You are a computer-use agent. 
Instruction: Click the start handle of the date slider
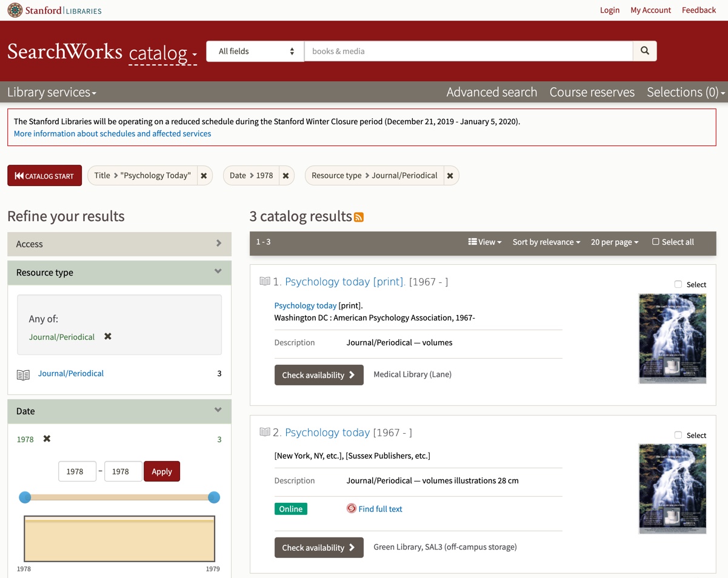point(25,497)
